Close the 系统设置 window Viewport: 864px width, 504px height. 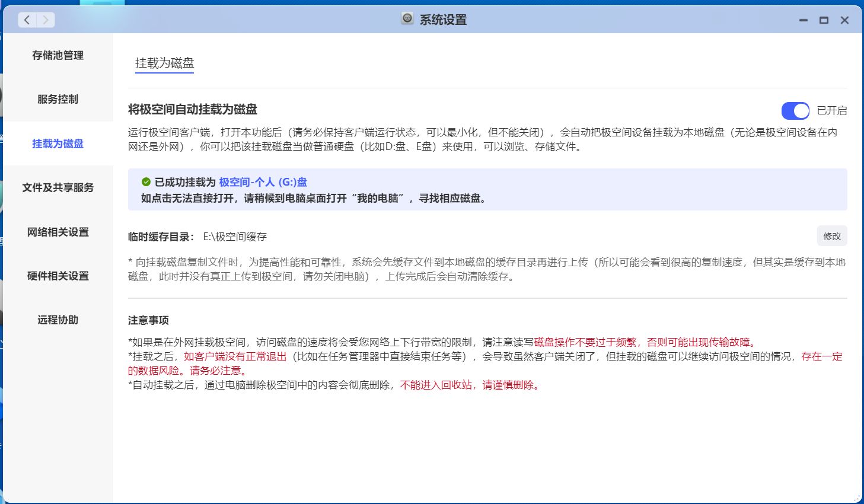844,20
